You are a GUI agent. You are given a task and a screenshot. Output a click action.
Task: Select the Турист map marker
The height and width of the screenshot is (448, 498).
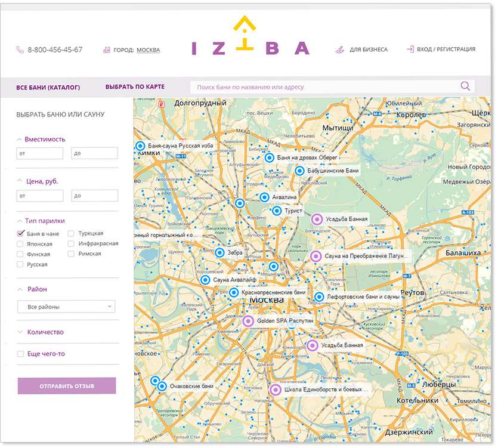coord(277,211)
